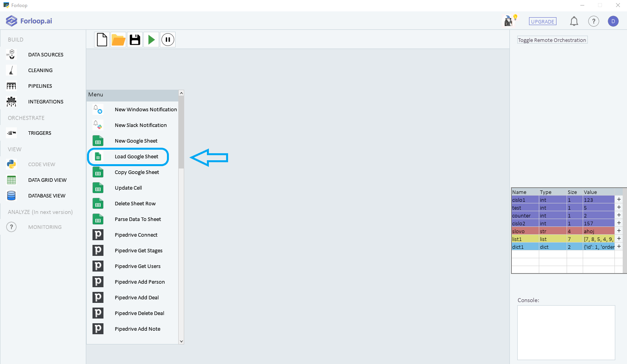Open a pipeline with the folder icon
Image resolution: width=627 pixels, height=364 pixels.
pyautogui.click(x=118, y=40)
